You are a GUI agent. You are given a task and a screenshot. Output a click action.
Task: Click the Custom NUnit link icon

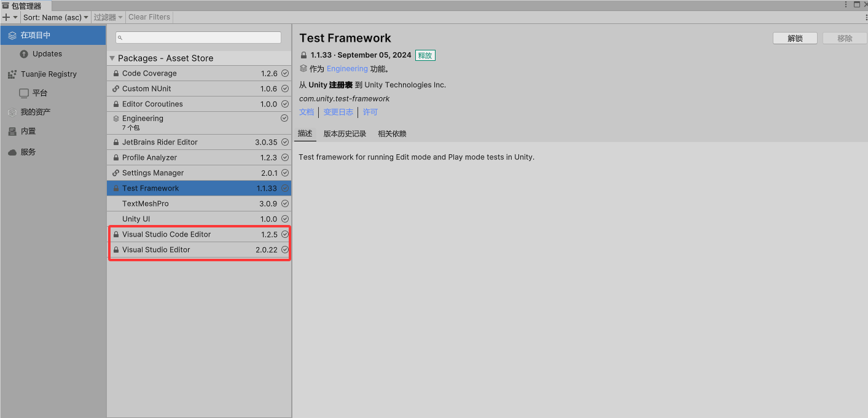116,89
